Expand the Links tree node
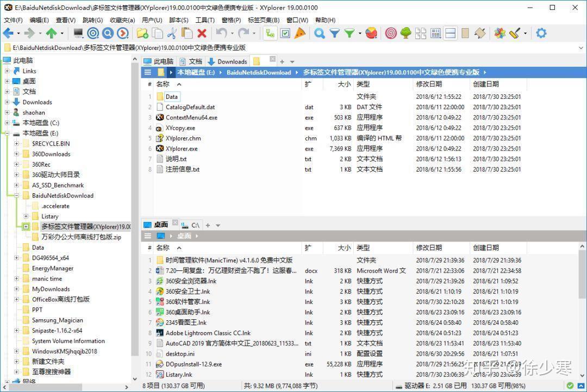Viewport: 587px width, 392px height. (x=7, y=71)
